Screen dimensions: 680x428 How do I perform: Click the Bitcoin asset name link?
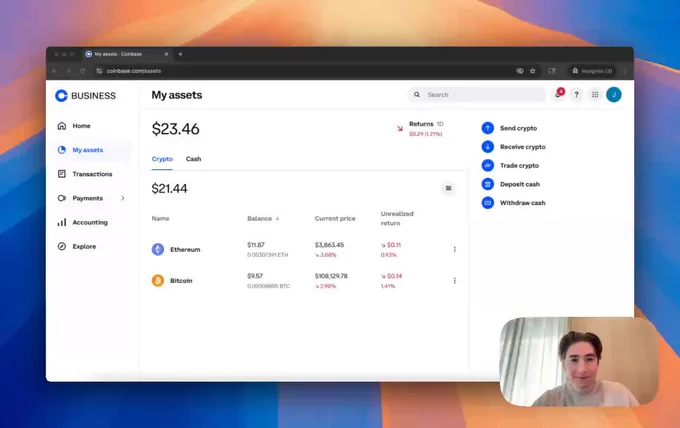pos(181,281)
